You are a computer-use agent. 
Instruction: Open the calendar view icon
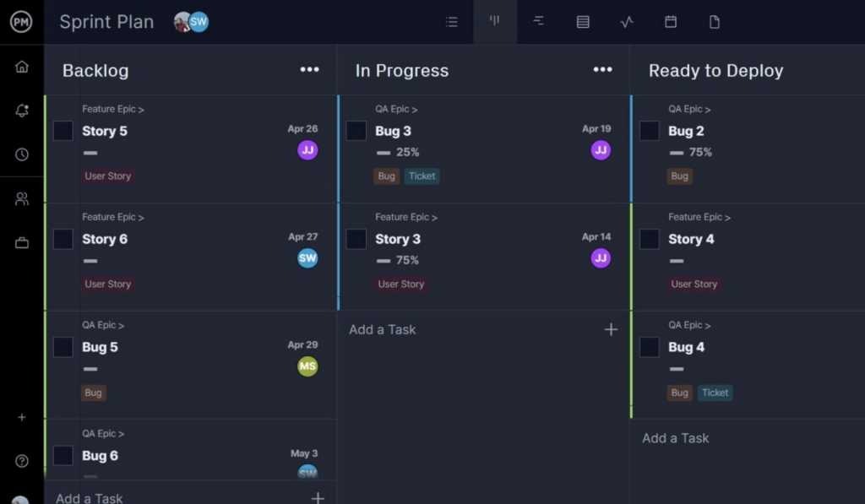[670, 21]
